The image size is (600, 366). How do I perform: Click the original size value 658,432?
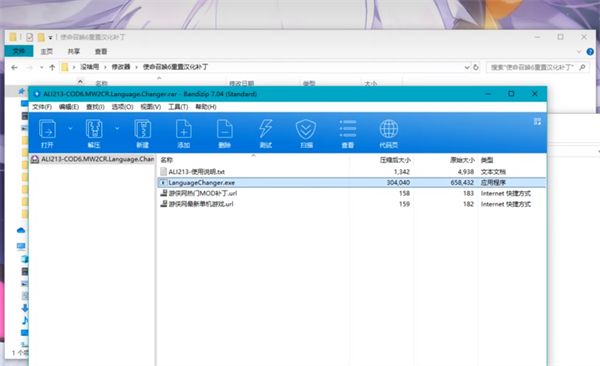[x=462, y=183]
